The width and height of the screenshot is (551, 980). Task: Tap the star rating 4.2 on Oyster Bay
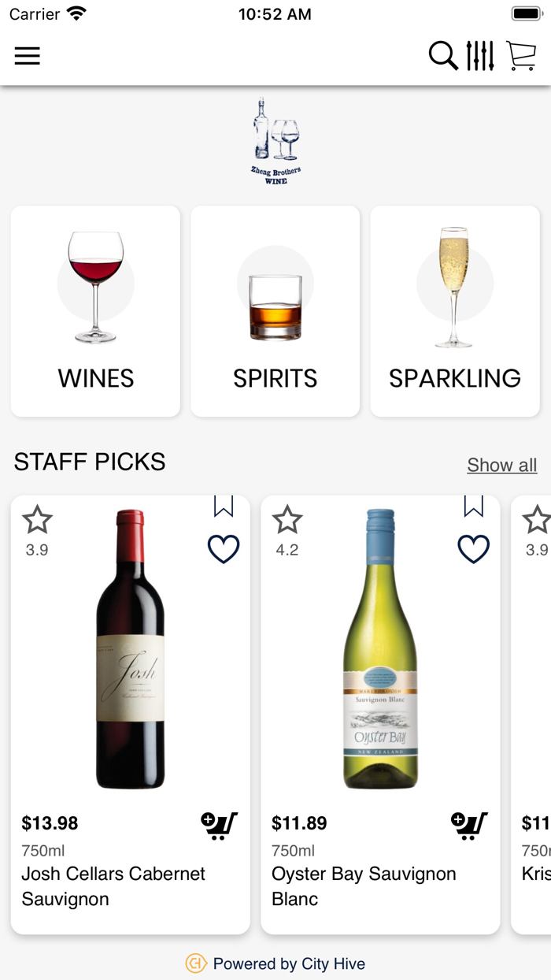pos(287,520)
